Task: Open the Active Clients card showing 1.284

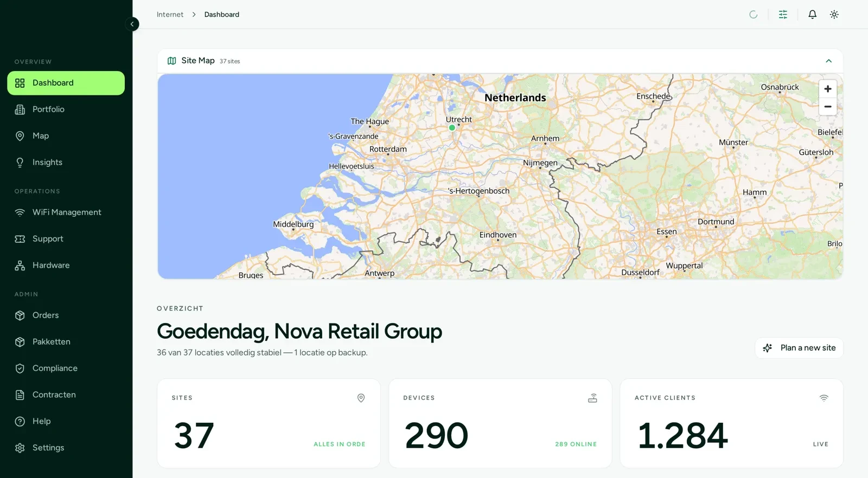Action: pyautogui.click(x=731, y=423)
